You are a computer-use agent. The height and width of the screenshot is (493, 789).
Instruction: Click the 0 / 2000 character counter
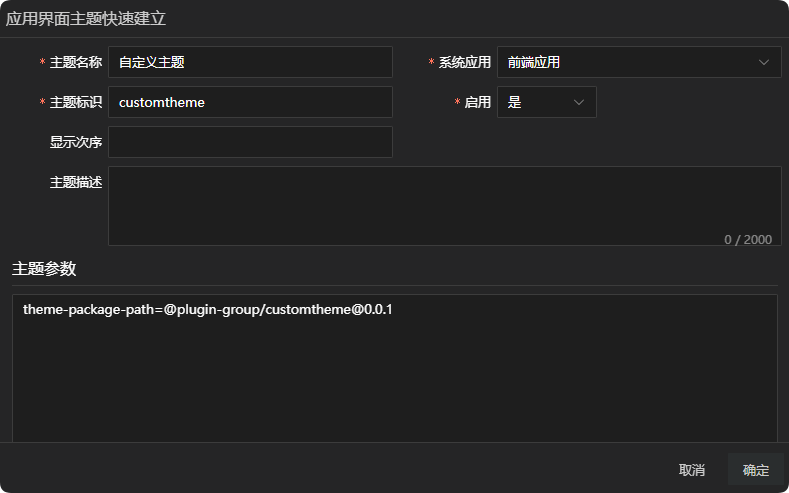tap(748, 239)
